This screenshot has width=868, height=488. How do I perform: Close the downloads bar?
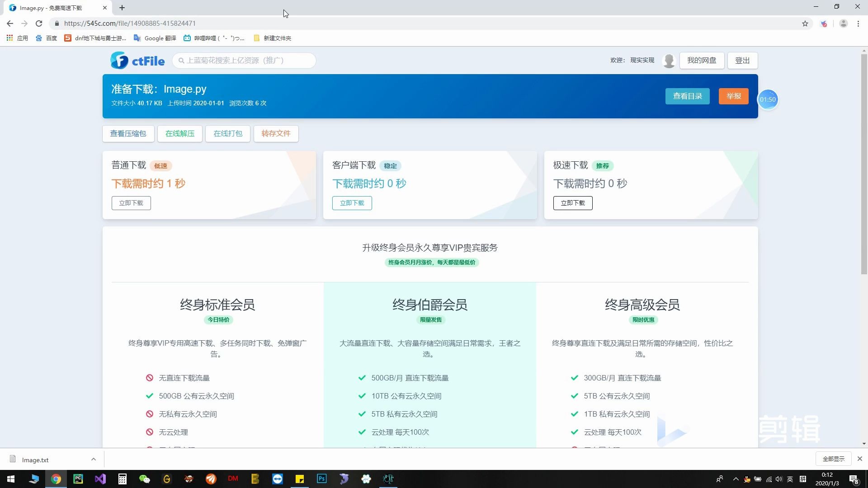coord(860,459)
